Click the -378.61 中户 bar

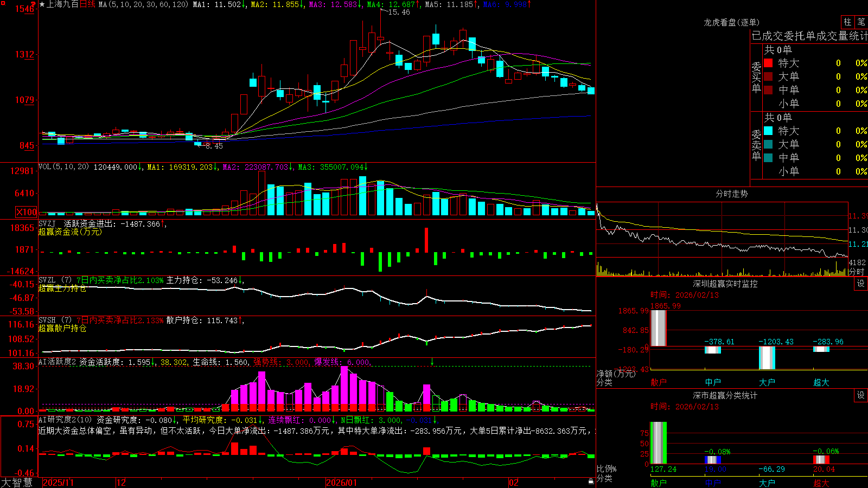(x=713, y=350)
